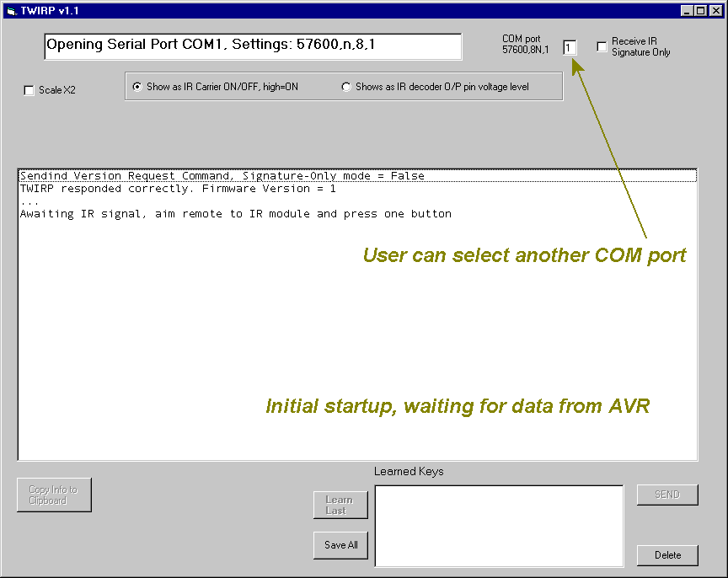
Task: Select 'TWIRP responded correctly' log line
Action: [357, 189]
